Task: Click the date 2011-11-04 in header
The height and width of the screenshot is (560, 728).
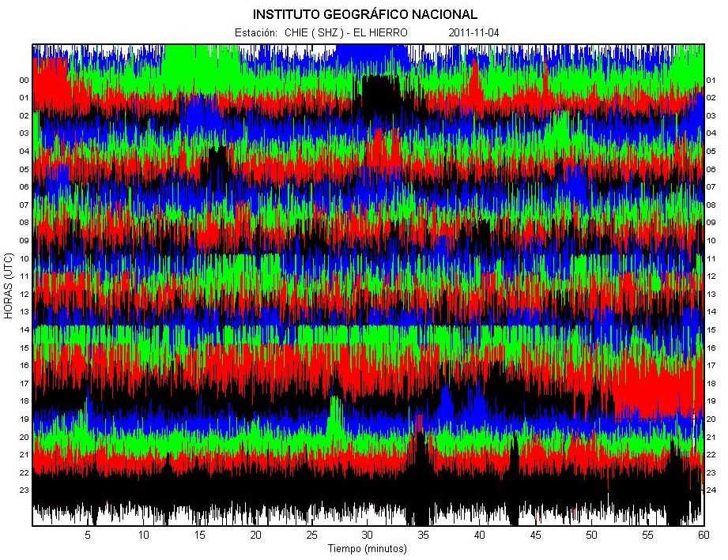Action: click(473, 33)
